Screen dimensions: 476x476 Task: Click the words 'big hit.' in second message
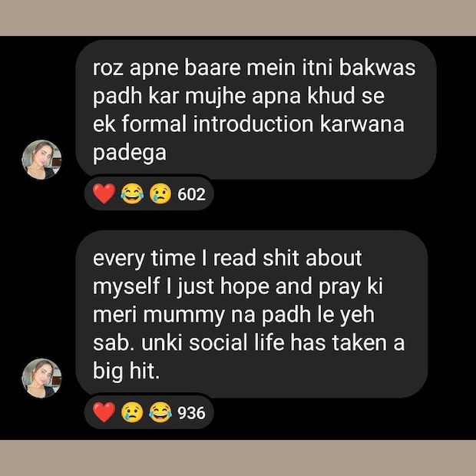pyautogui.click(x=126, y=372)
